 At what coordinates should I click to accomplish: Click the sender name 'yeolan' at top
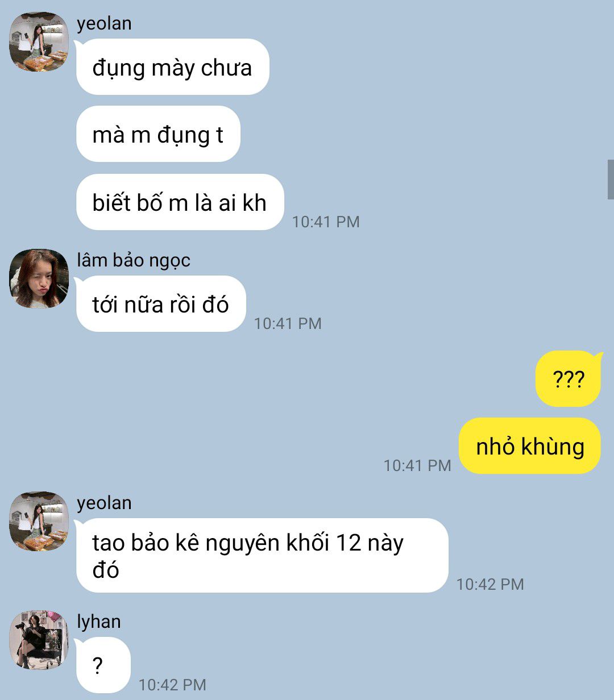click(x=104, y=23)
